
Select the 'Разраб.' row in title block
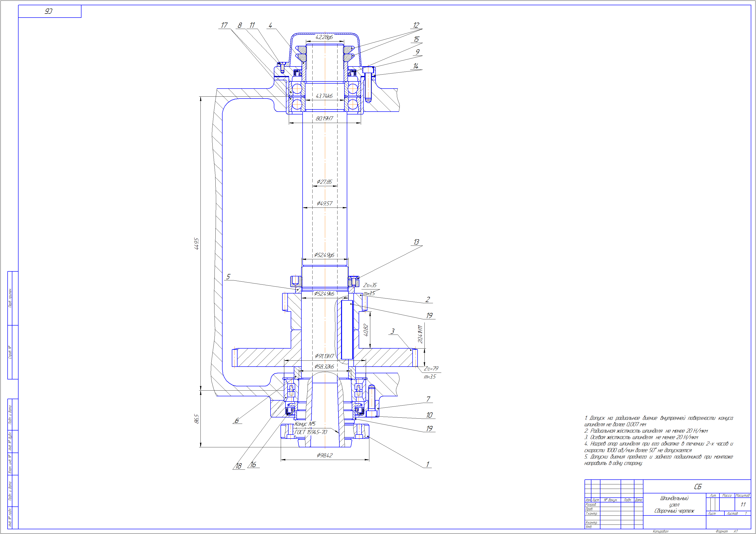pyautogui.click(x=591, y=504)
